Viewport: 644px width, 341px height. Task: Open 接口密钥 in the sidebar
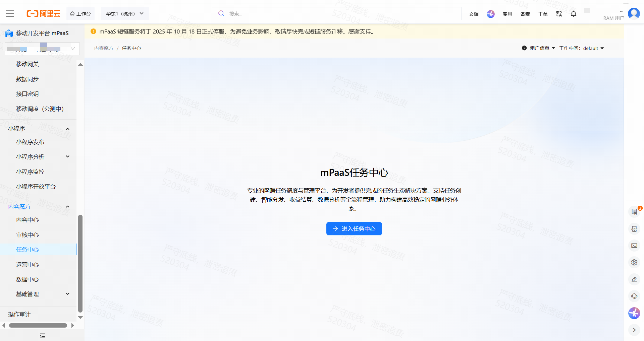28,94
